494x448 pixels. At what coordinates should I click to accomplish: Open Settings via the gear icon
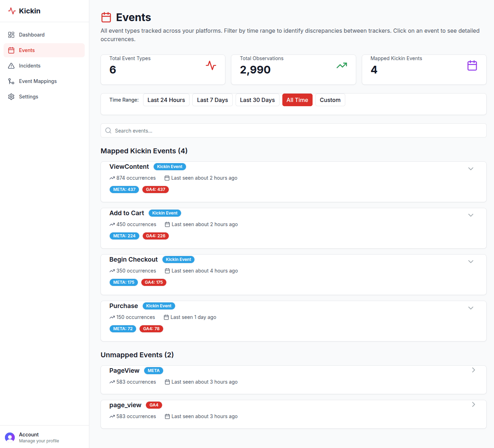click(11, 96)
